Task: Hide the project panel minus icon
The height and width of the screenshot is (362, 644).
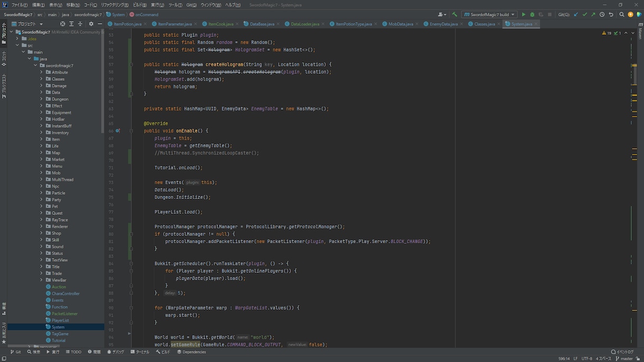Action: [x=99, y=24]
